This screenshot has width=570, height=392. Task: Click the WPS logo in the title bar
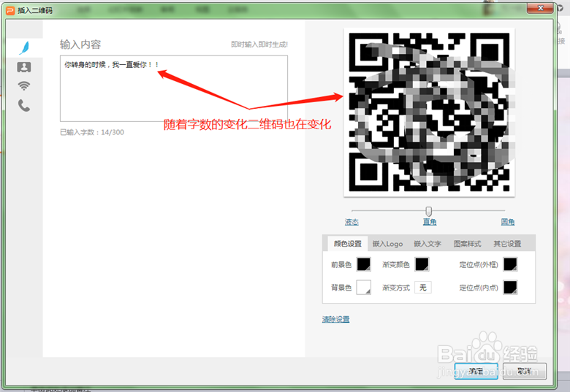tap(10, 10)
